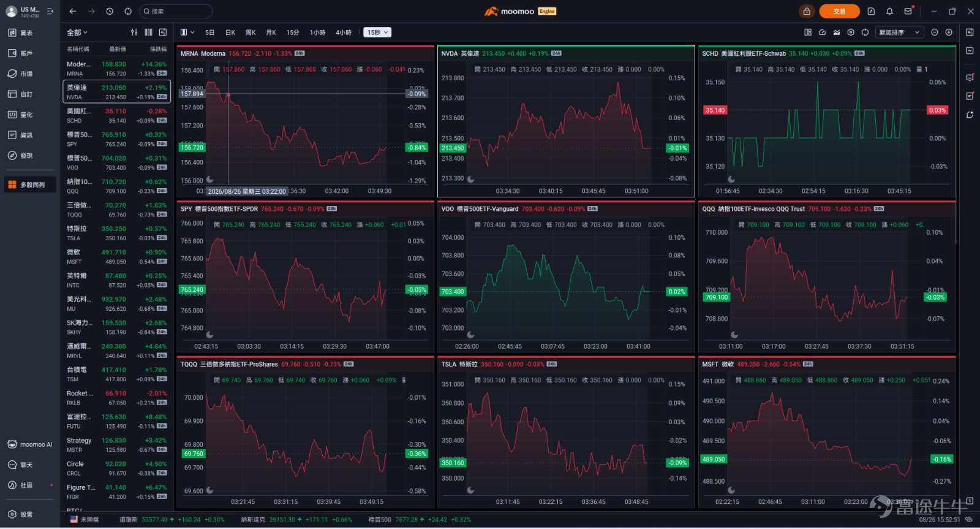This screenshot has width=980, height=529.
Task: Select TSLA 特斯拉 row in watchlist
Action: point(116,233)
